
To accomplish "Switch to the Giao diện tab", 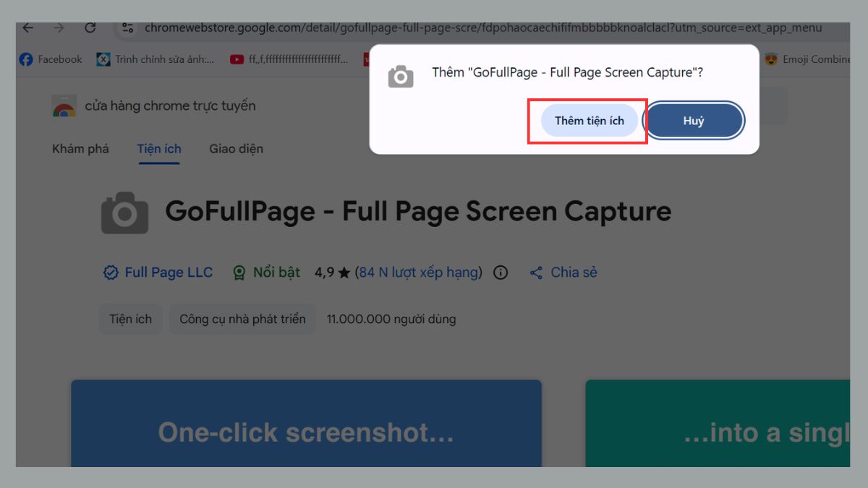I will [x=237, y=149].
